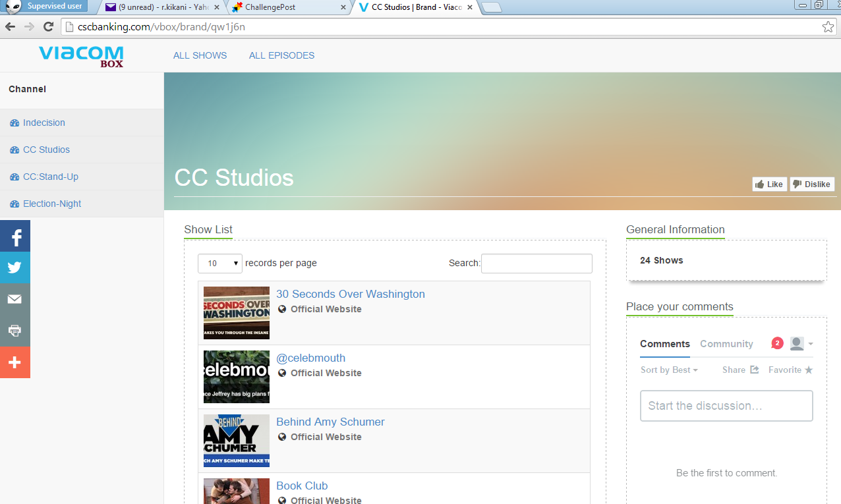This screenshot has height=504, width=841.
Task: Select the CC Studios browser tab
Action: [x=415, y=7]
